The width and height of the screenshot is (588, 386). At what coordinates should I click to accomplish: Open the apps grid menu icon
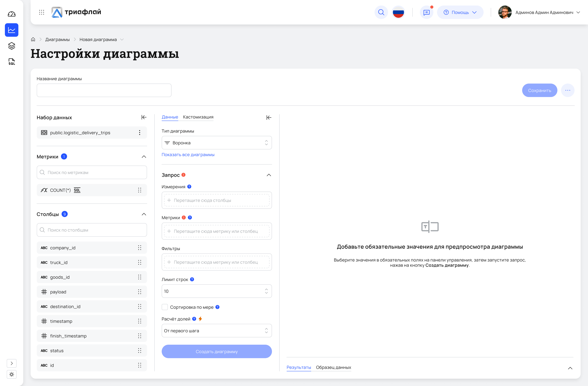(x=41, y=12)
